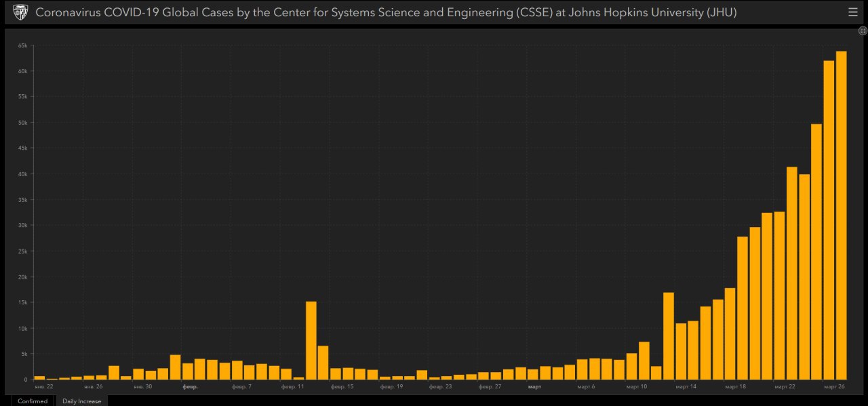Click the 'март 14' date label
The image size is (868, 406).
coord(686,386)
